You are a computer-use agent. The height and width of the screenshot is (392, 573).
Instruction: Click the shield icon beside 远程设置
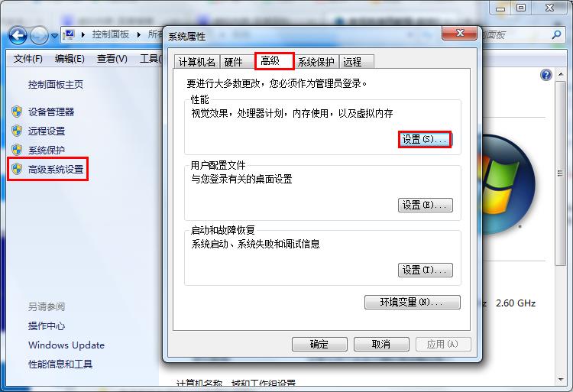coord(17,131)
